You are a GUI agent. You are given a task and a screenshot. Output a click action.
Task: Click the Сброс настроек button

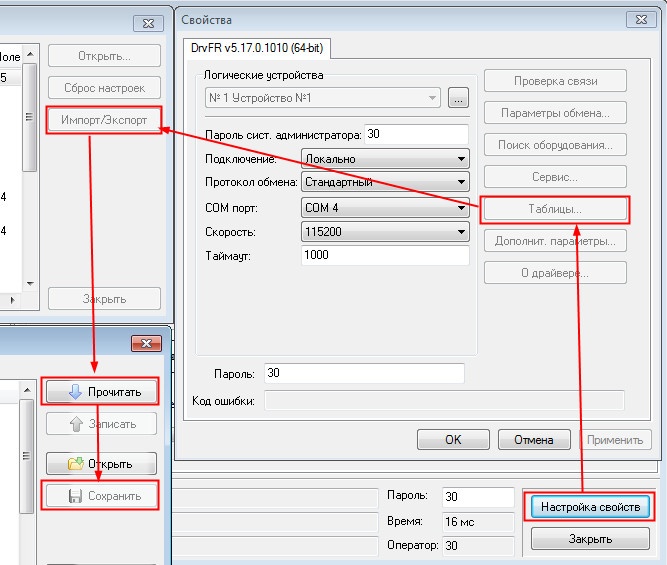pos(104,88)
